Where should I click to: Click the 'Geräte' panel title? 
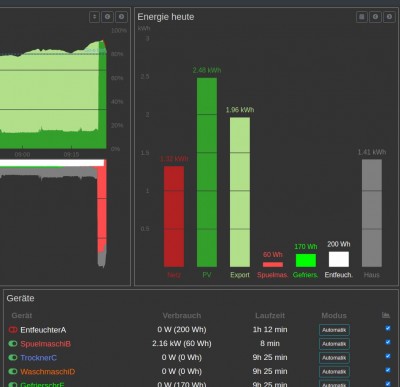(x=20, y=298)
